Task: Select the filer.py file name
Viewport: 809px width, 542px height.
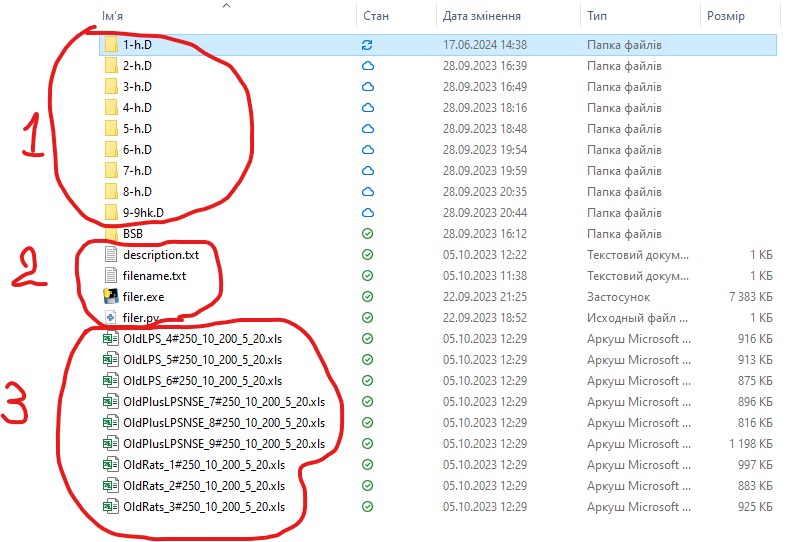Action: point(141,318)
